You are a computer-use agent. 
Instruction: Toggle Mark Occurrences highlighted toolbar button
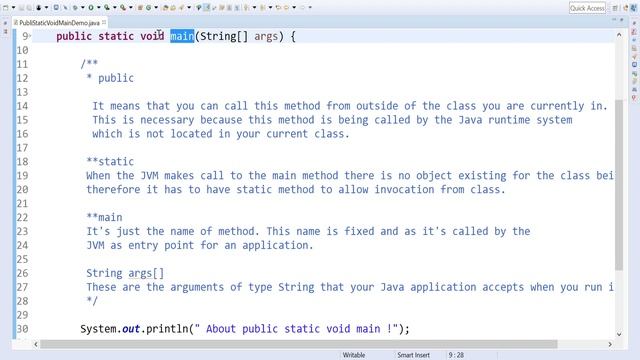click(x=207, y=8)
